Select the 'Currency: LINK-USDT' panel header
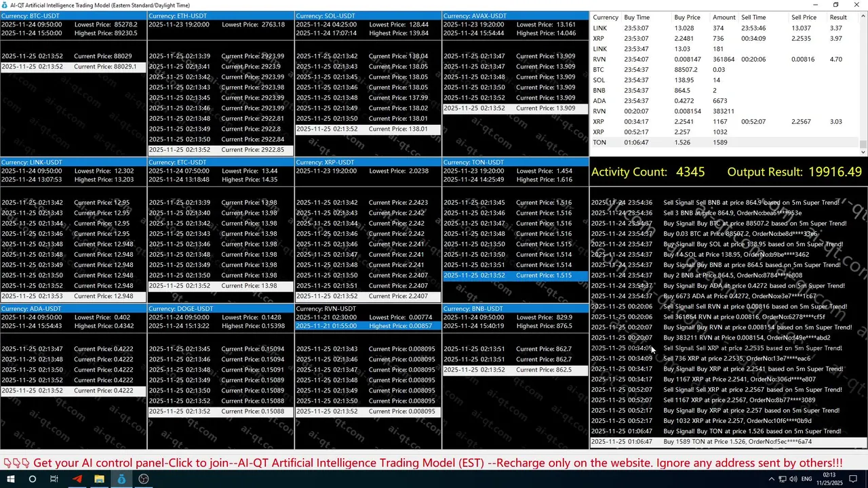This screenshot has height=488, width=868. (73, 163)
